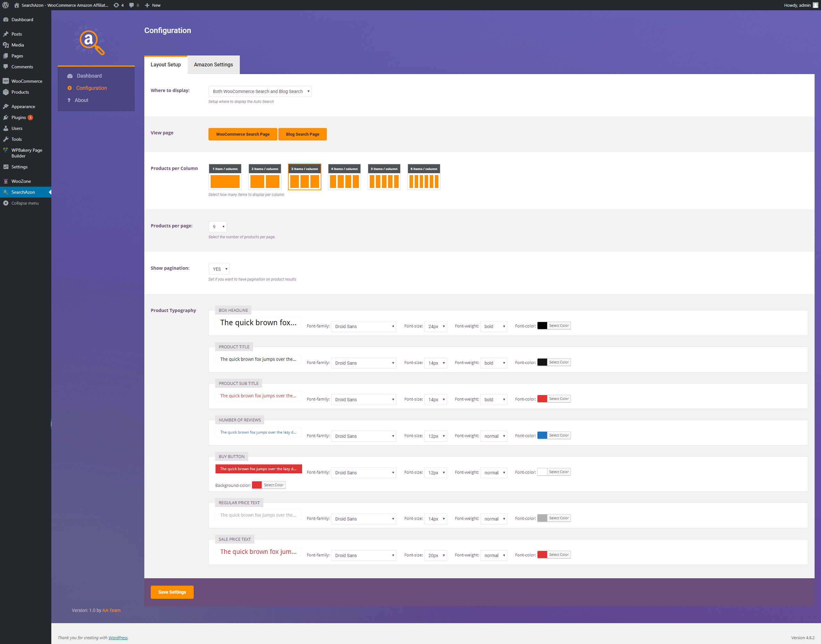Click the WooZone icon in sidebar
This screenshot has width=821, height=644.
6,181
